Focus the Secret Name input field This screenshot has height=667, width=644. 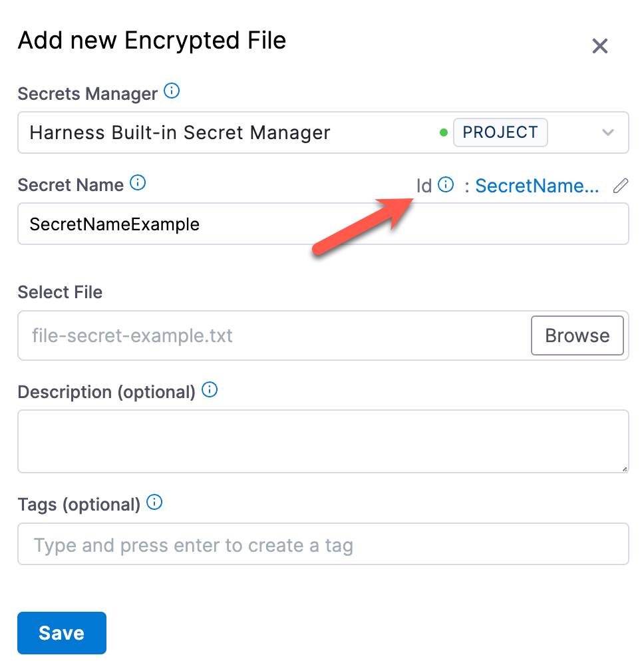(323, 224)
